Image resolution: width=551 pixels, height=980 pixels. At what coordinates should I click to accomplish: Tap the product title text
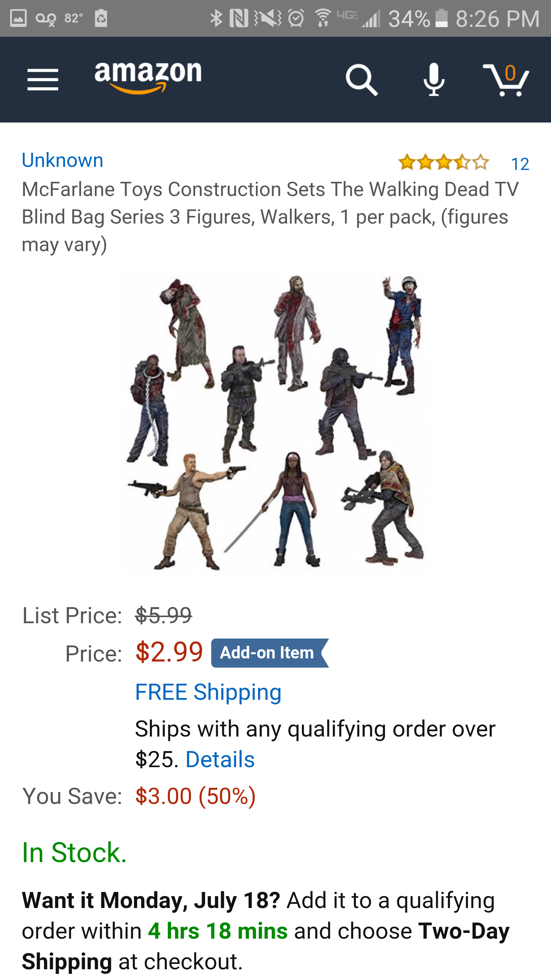(x=270, y=217)
